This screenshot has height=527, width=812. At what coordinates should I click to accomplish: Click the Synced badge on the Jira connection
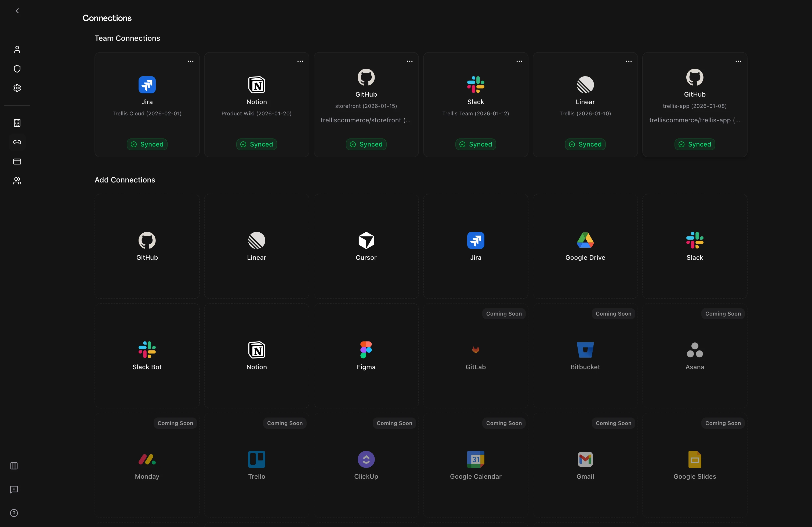click(x=147, y=144)
